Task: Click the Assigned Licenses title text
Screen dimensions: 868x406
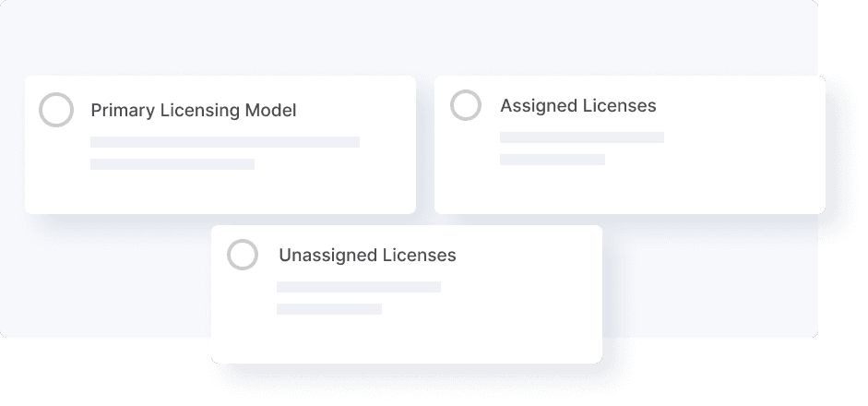Action: tap(577, 106)
